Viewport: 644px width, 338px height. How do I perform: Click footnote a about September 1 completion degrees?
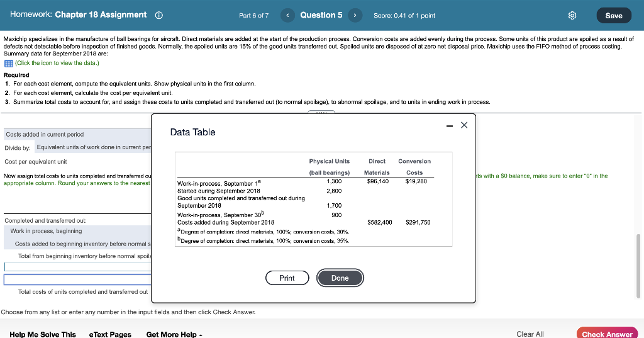264,232
